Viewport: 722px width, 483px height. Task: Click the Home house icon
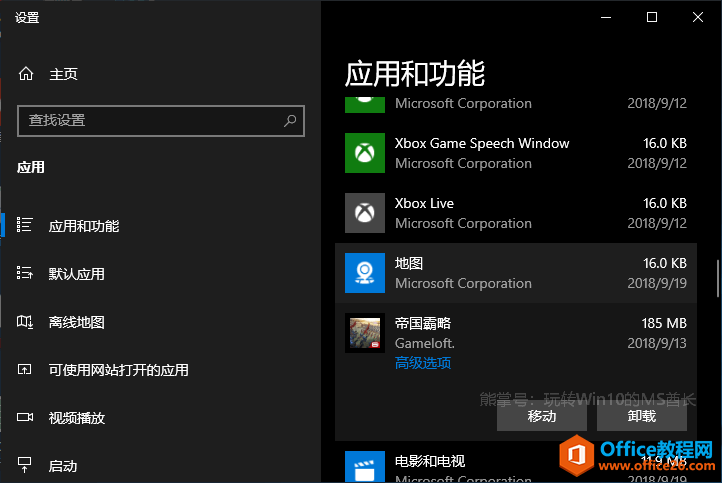point(26,73)
